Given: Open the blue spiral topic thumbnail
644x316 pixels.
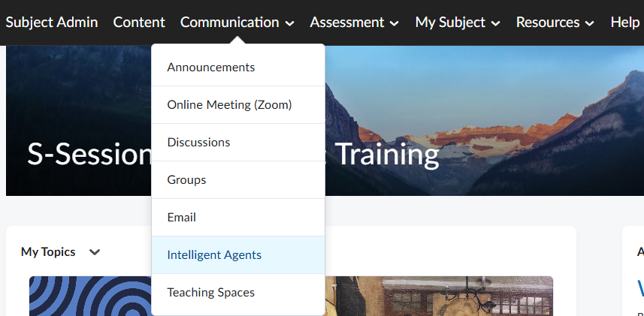Looking at the screenshot, I should pos(90,296).
